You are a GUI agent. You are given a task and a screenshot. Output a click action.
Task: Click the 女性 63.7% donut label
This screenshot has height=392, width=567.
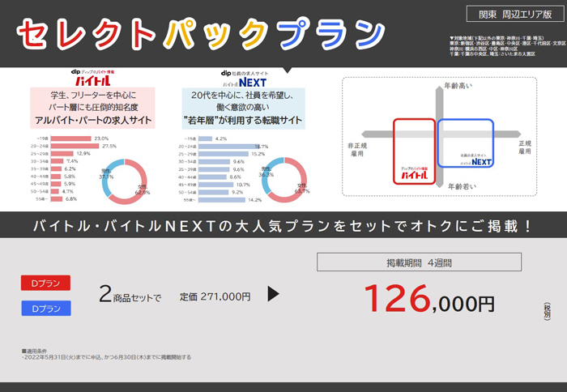coord(302,189)
